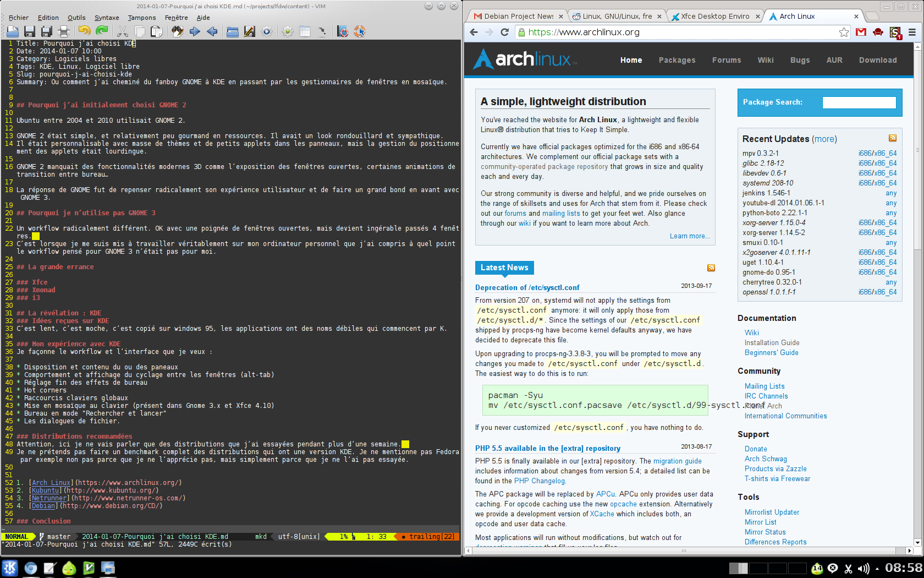Click the volume speaker tray icon
This screenshot has height=578, width=924.
(x=864, y=568)
